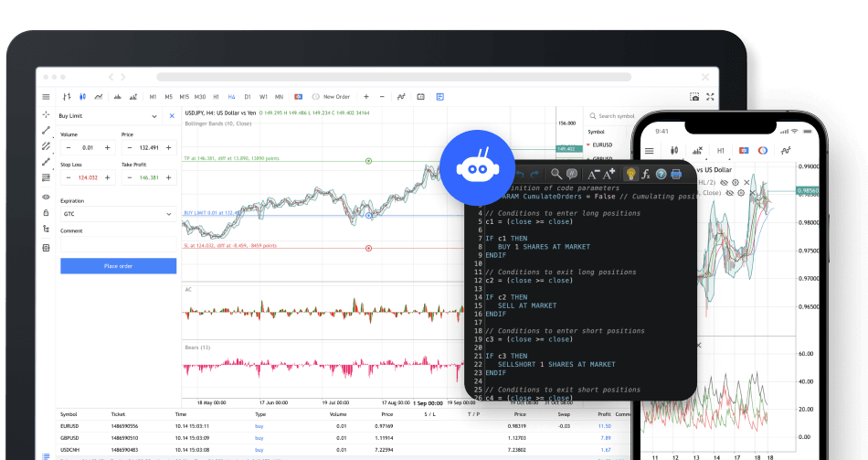Screen dimensions: 868x460
Task: Open help icon in code editor toolbar
Action: pos(661,174)
